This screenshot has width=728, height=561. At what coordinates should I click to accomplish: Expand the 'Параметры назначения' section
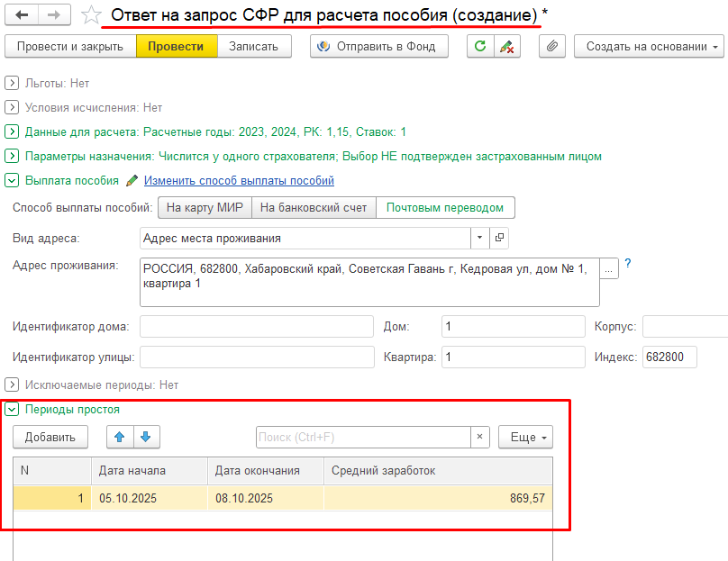click(12, 156)
